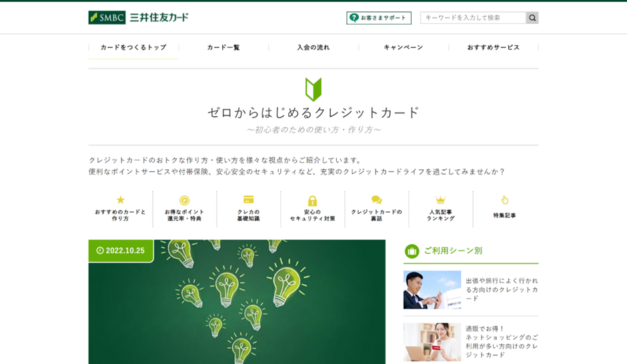Image resolution: width=627 pixels, height=364 pixels.
Task: Select the credit card icon クレカの基礎知識
Action: pos(248,199)
